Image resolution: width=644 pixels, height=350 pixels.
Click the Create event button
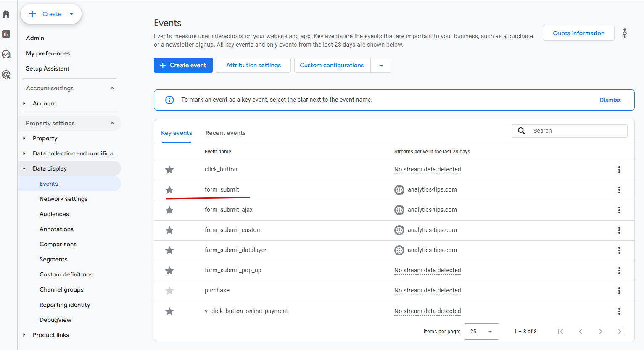click(183, 65)
